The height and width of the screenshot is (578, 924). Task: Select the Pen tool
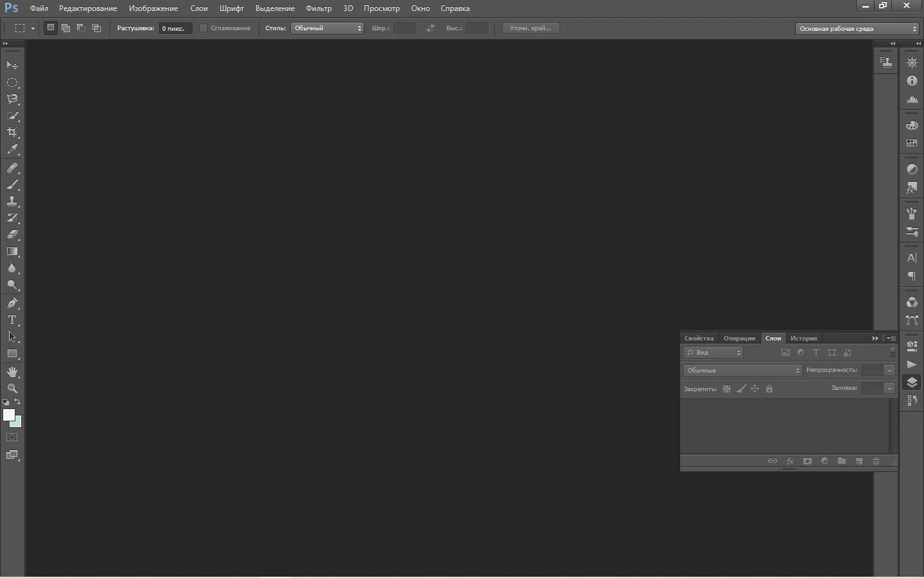[12, 303]
